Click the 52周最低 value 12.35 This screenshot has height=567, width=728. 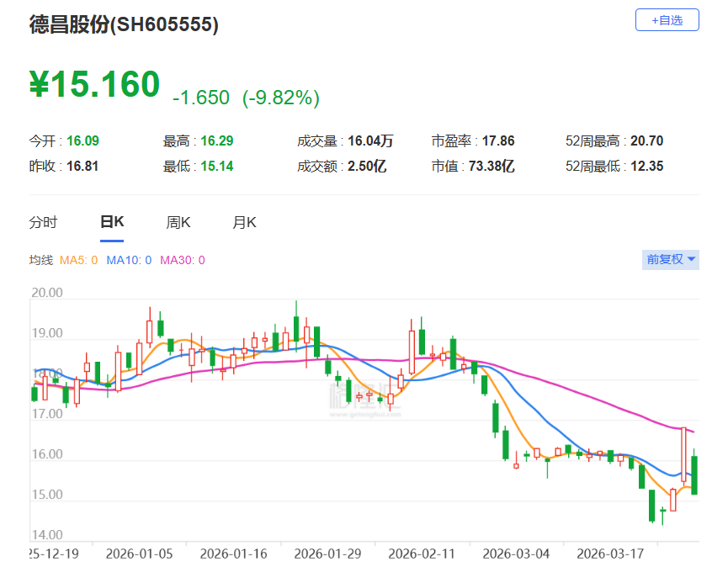pos(646,166)
